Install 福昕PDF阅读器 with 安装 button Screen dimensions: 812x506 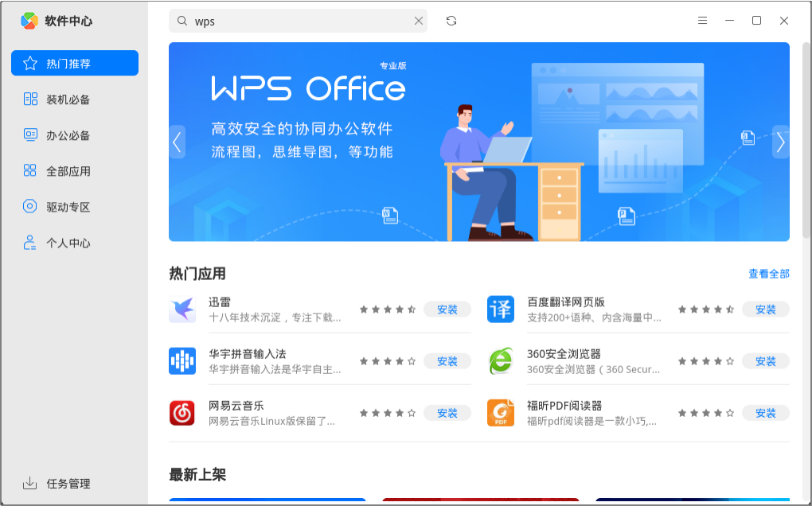[x=765, y=413]
